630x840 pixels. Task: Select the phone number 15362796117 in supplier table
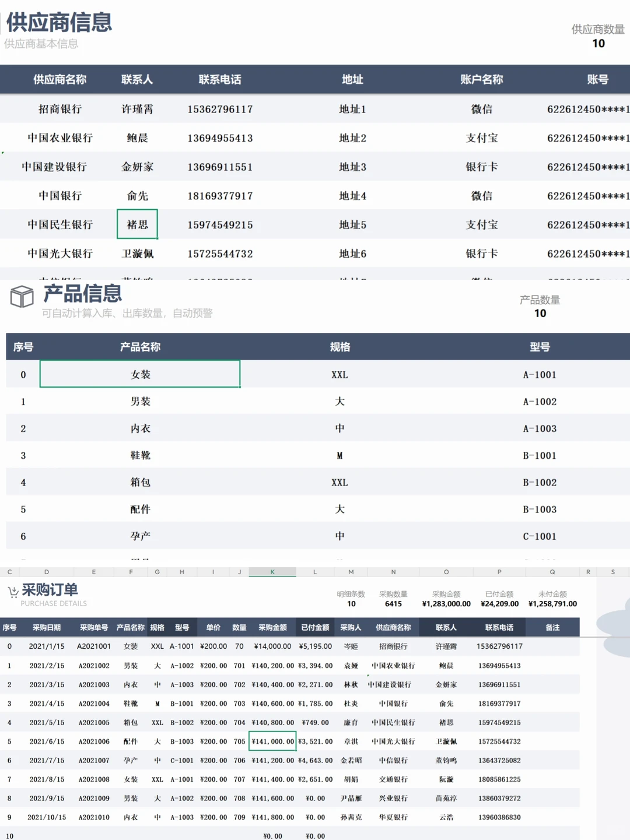[x=219, y=109]
